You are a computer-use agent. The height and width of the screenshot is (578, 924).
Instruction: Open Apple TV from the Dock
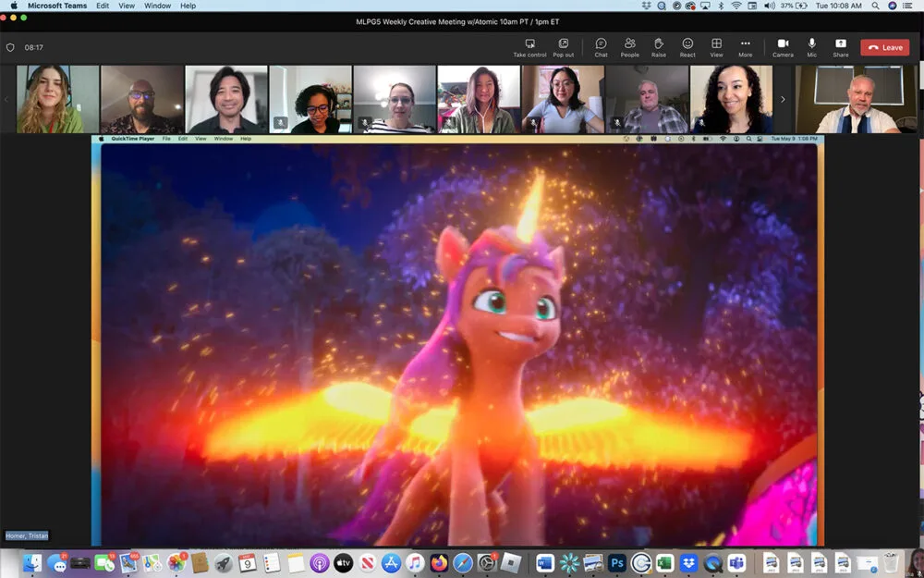(x=343, y=563)
